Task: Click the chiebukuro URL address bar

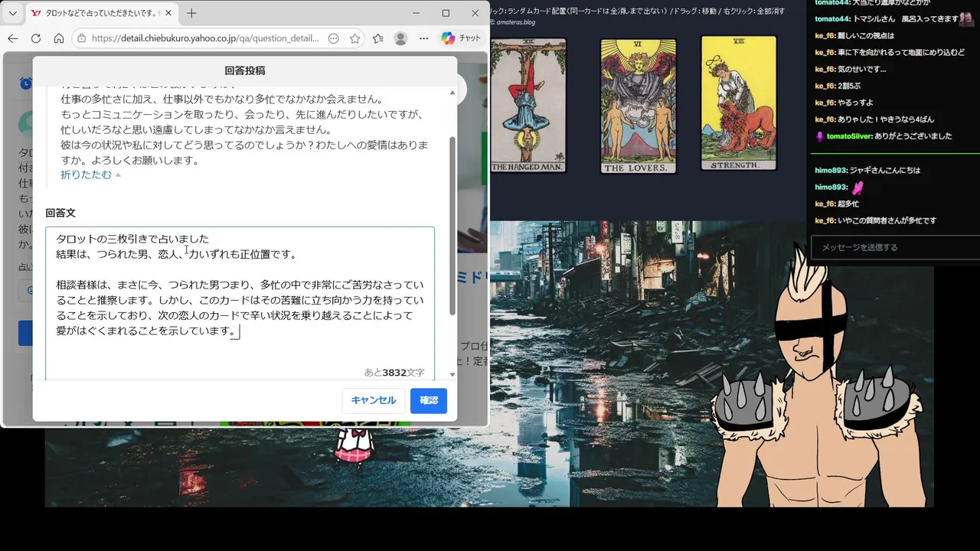Action: 205,38
